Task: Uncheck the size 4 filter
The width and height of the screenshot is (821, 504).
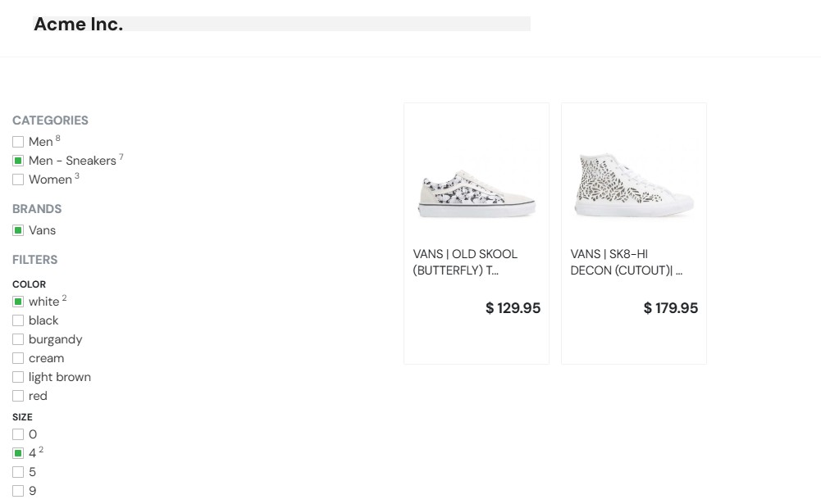Action: 18,453
